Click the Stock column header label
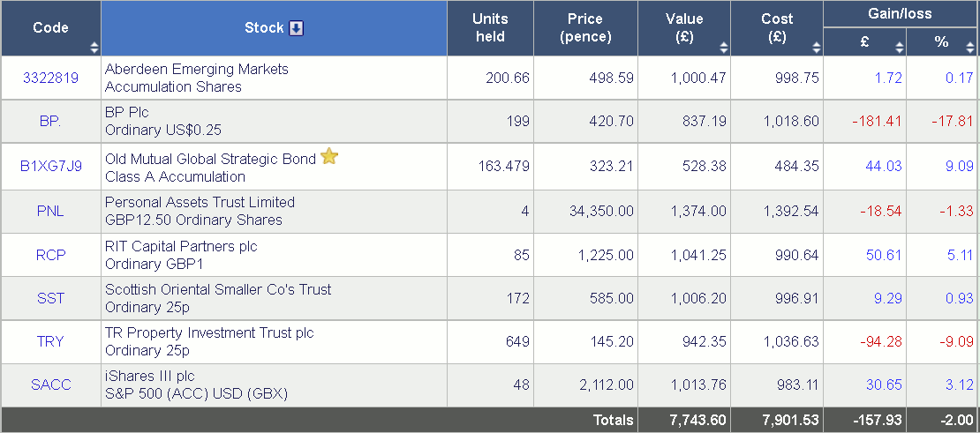 264,28
